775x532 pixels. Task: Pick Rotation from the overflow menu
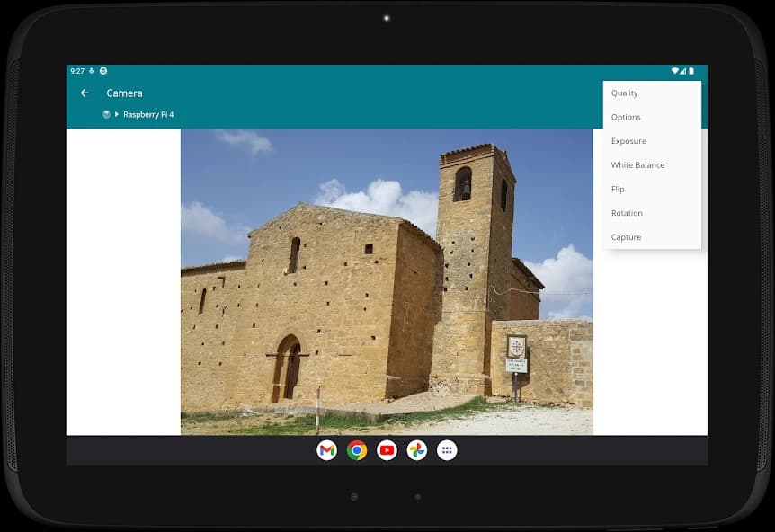[x=627, y=214]
